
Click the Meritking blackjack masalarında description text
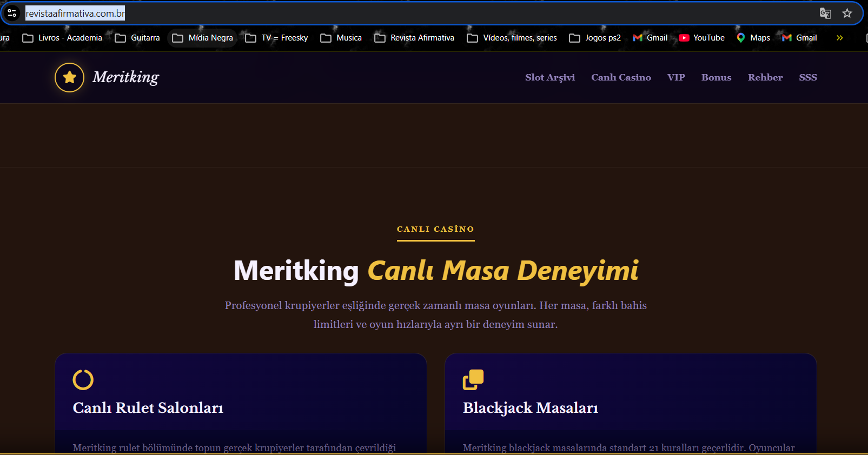629,448
